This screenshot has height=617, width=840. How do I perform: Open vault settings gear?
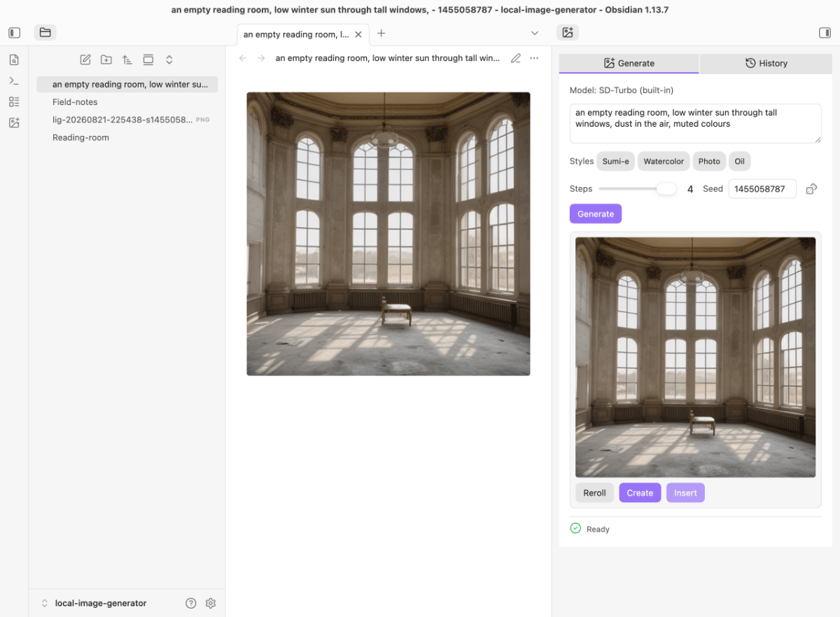click(211, 603)
